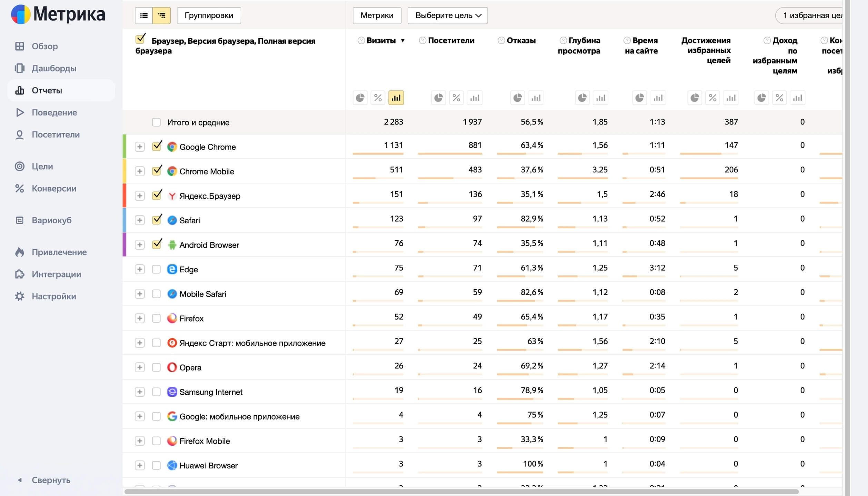This screenshot has height=496, width=868.
Task: Check the Firefox row checkbox
Action: coord(156,318)
